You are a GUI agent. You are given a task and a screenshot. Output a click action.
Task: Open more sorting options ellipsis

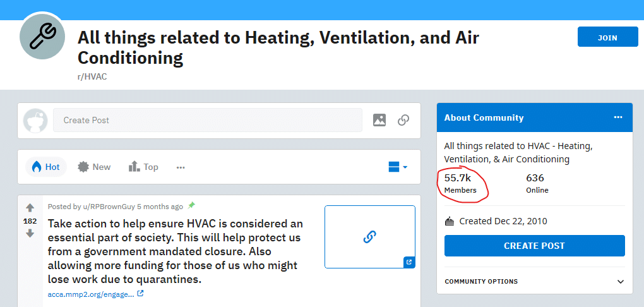coord(181,167)
